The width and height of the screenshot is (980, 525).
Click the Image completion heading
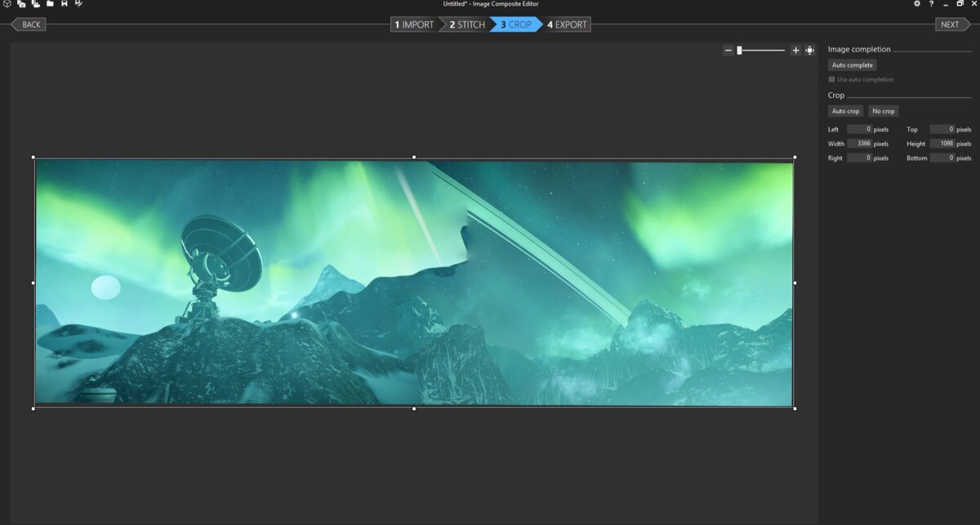pos(859,49)
